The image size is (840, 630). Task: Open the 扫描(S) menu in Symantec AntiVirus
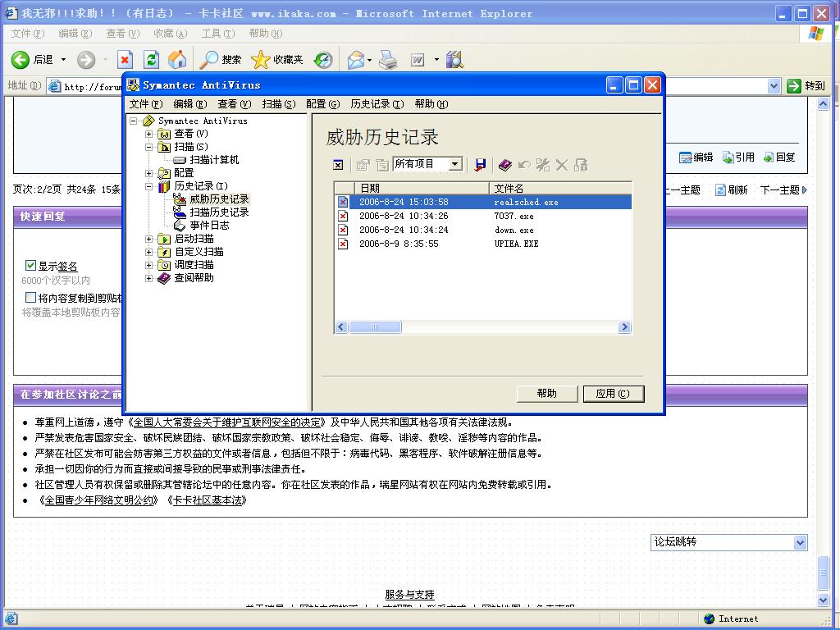click(x=279, y=104)
